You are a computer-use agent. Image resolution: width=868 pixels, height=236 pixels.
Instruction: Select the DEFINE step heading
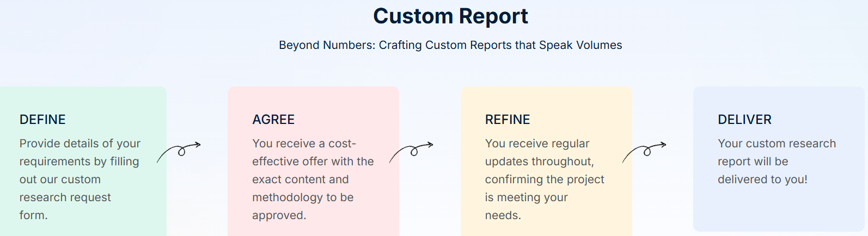coord(42,120)
